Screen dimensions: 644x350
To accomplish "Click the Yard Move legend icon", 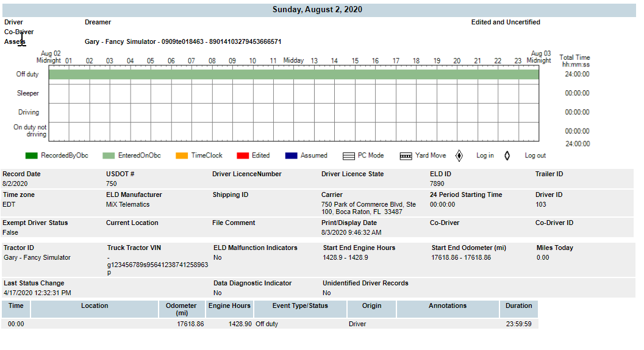I will 406,156.
